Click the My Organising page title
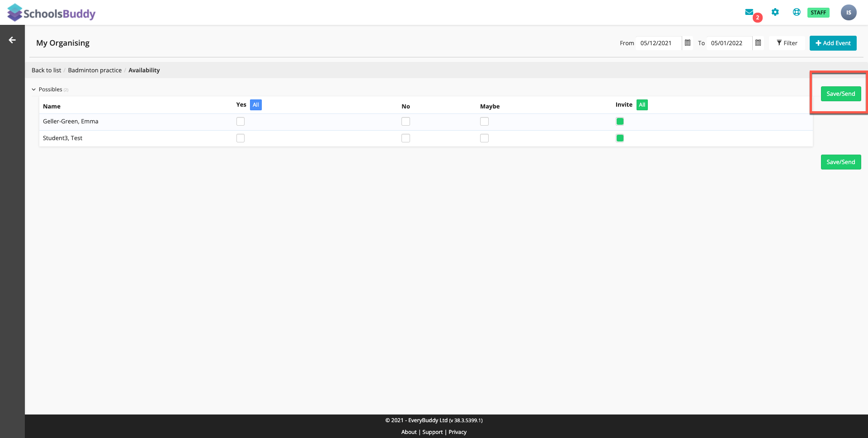This screenshot has height=438, width=868. click(63, 43)
